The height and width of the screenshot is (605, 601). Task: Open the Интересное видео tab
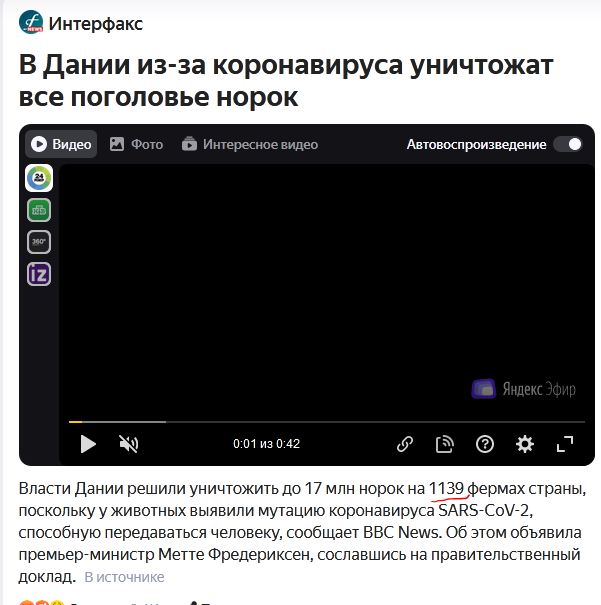250,144
